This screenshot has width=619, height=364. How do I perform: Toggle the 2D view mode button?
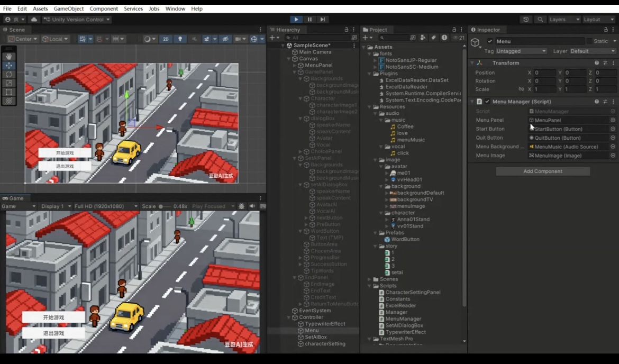[166, 39]
